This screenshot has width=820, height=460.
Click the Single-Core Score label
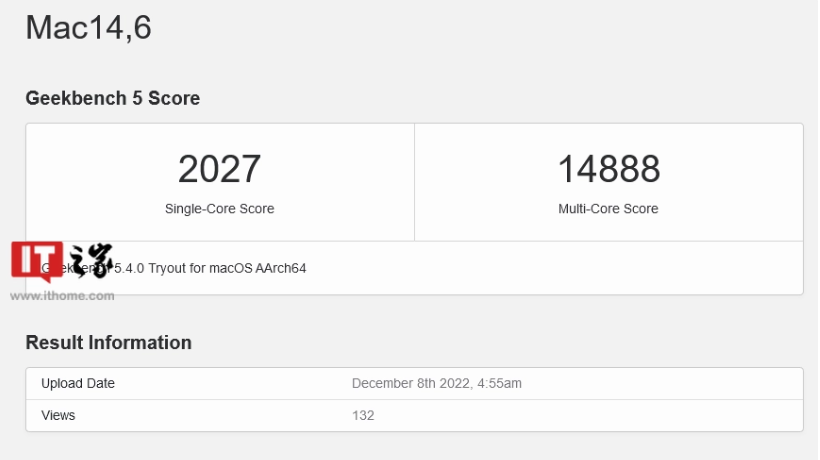click(x=219, y=209)
